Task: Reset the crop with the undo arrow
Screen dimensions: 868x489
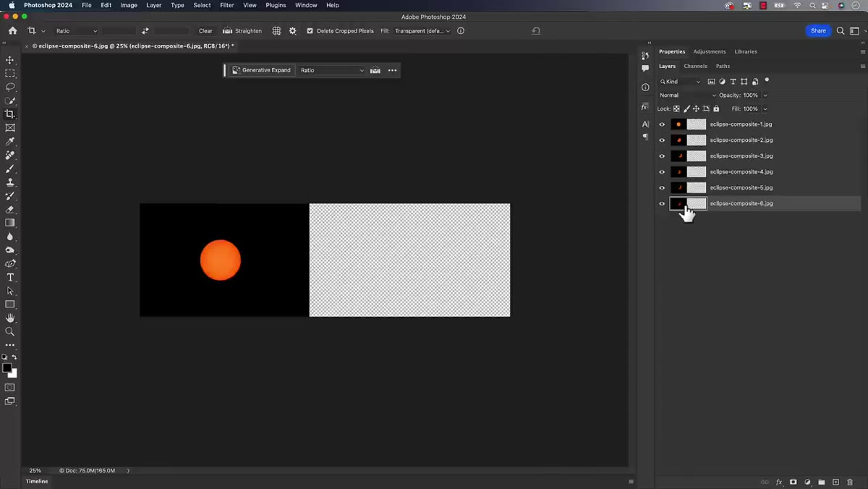Action: click(536, 31)
